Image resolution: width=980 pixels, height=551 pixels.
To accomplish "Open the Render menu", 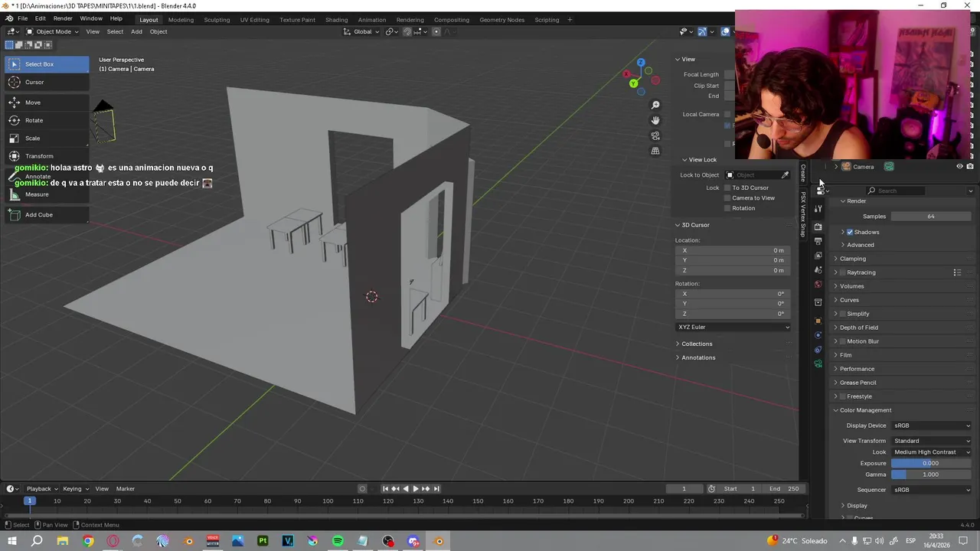I will 63,18.
